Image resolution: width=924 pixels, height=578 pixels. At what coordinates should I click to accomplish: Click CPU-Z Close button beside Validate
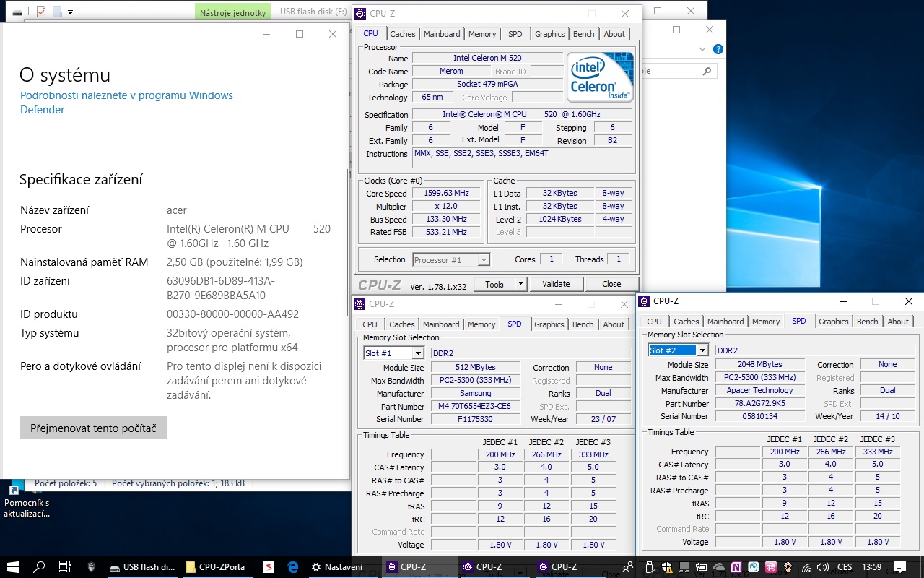611,284
